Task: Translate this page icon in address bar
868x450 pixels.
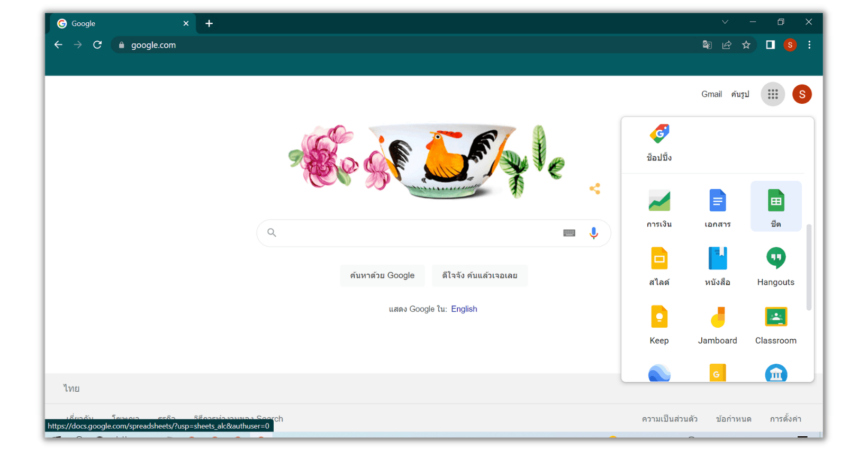Action: [707, 45]
